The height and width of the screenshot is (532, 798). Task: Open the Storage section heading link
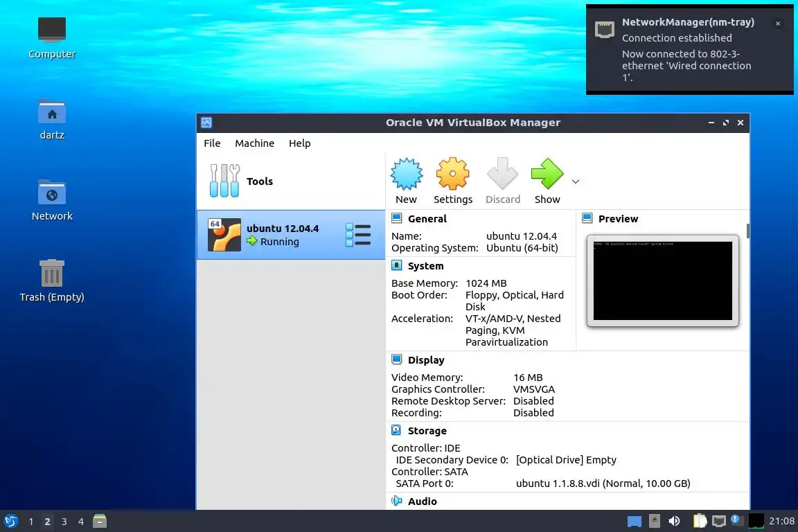pyautogui.click(x=427, y=431)
